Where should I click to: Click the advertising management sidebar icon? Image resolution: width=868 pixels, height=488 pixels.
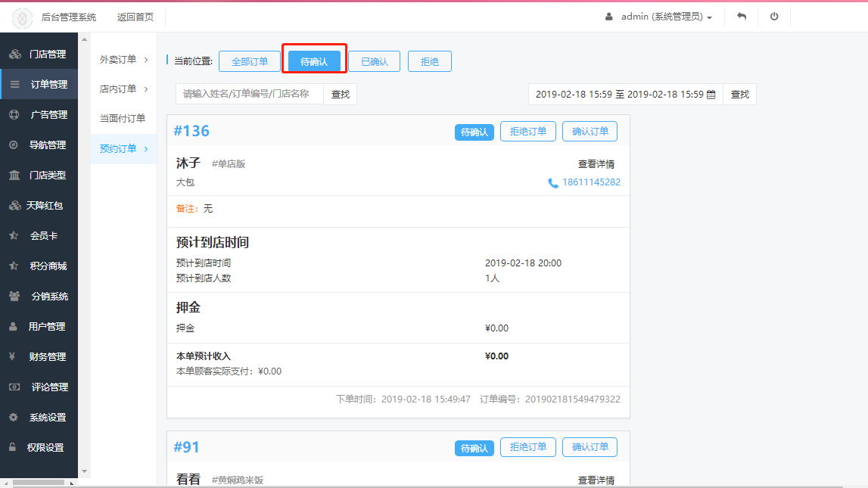14,114
